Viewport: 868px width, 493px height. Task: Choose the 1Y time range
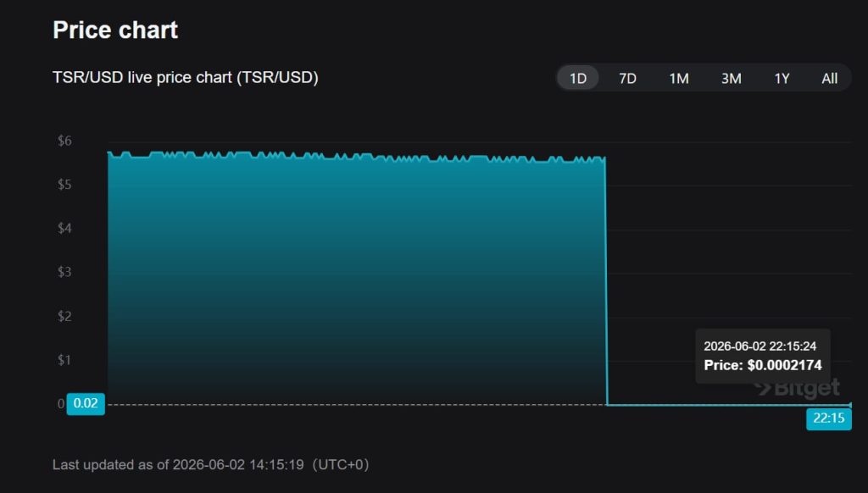[x=782, y=78]
